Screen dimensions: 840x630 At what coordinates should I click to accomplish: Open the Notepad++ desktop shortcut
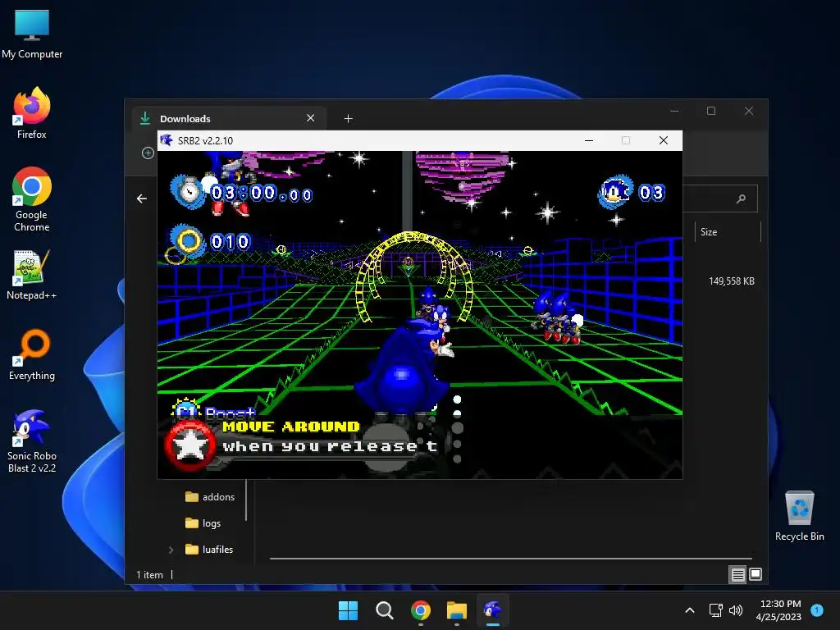[32, 274]
